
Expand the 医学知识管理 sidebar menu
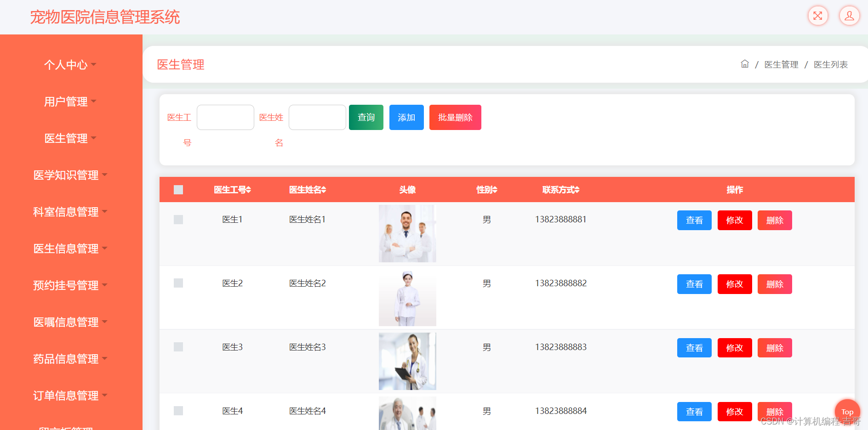click(70, 175)
